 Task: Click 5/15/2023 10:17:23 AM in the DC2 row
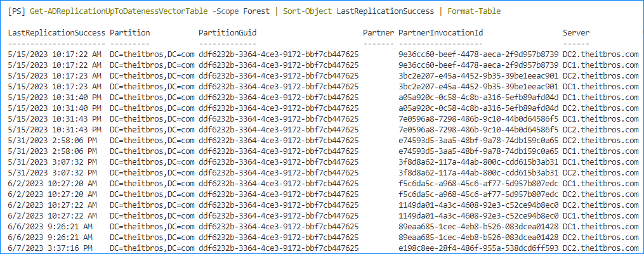pos(55,75)
